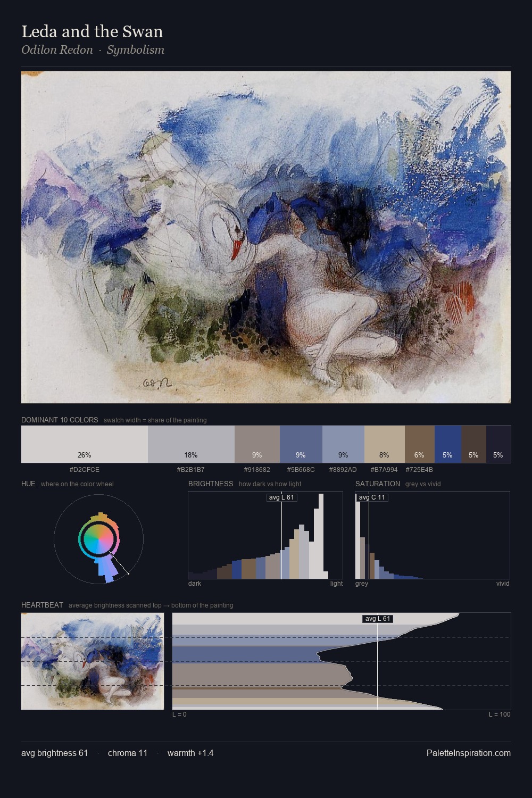The width and height of the screenshot is (532, 798).
Task: Click the #5B668C hex code
Action: (301, 470)
